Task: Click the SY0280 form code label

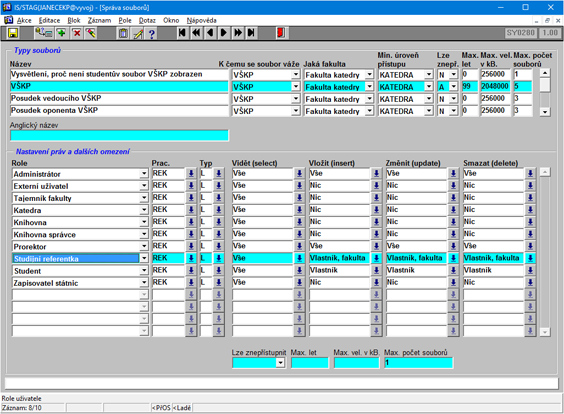Action: (x=520, y=33)
